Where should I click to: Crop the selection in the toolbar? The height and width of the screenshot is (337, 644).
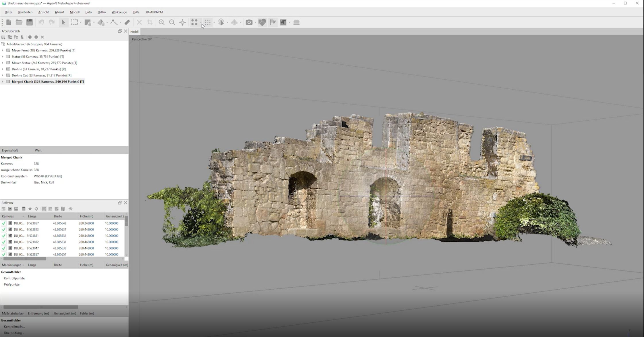[150, 22]
